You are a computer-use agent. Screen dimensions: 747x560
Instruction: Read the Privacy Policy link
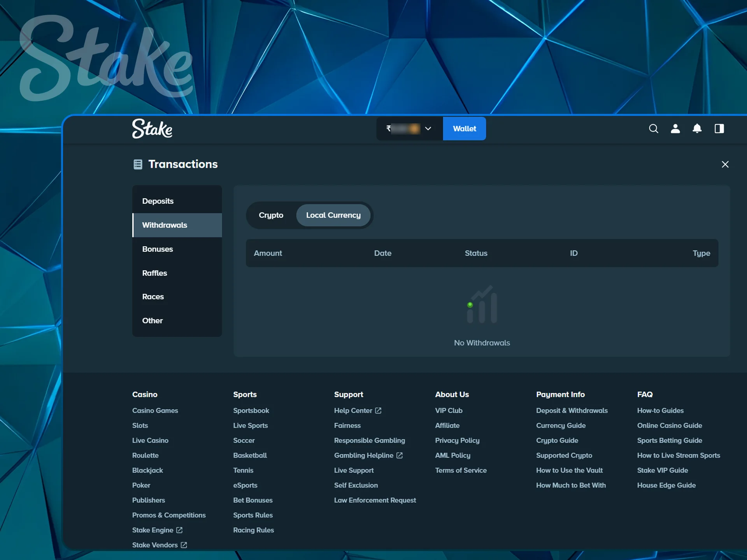point(458,441)
